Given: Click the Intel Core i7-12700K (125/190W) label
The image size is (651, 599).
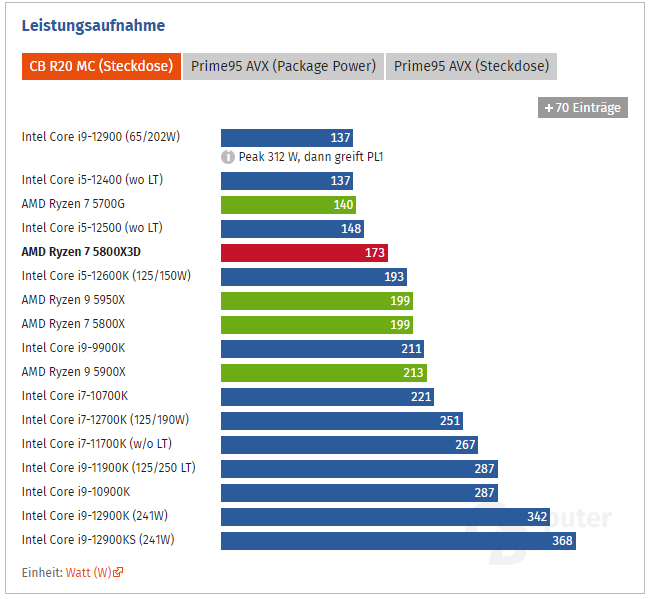Looking at the screenshot, I should [105, 420].
